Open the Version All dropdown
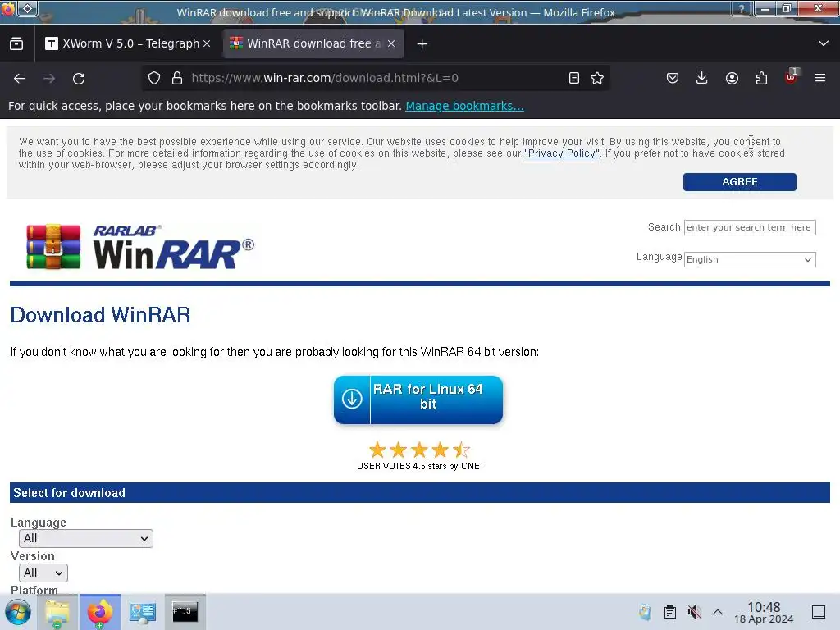This screenshot has height=630, width=840. pos(43,573)
